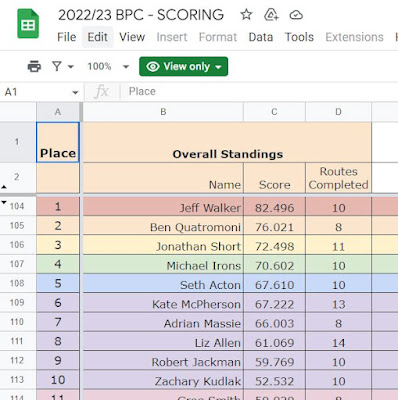Open the View only mode dropdown

[x=184, y=66]
